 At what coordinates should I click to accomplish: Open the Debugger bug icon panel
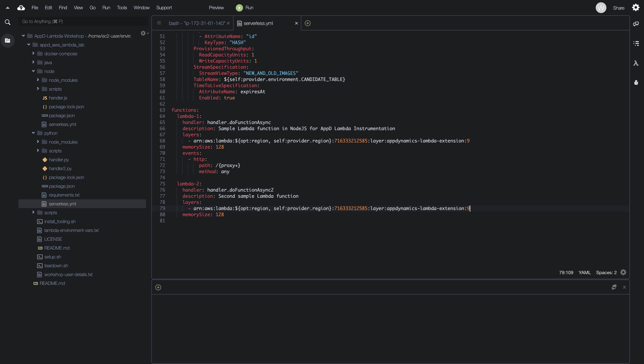[x=636, y=83]
